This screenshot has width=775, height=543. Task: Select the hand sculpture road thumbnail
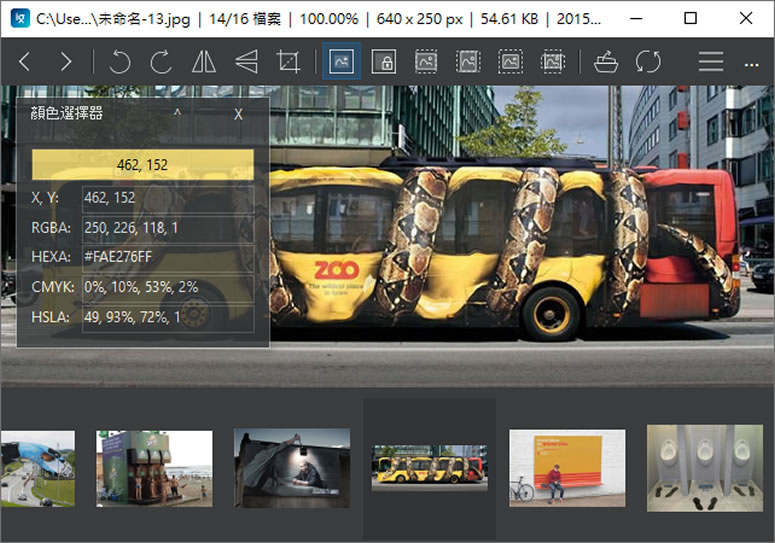click(x=38, y=468)
